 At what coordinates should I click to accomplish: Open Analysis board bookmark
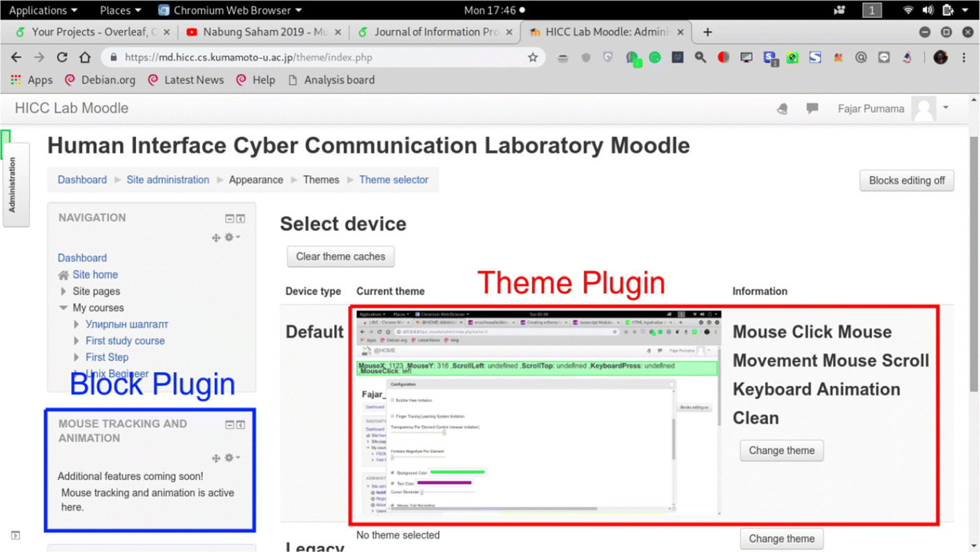331,80
